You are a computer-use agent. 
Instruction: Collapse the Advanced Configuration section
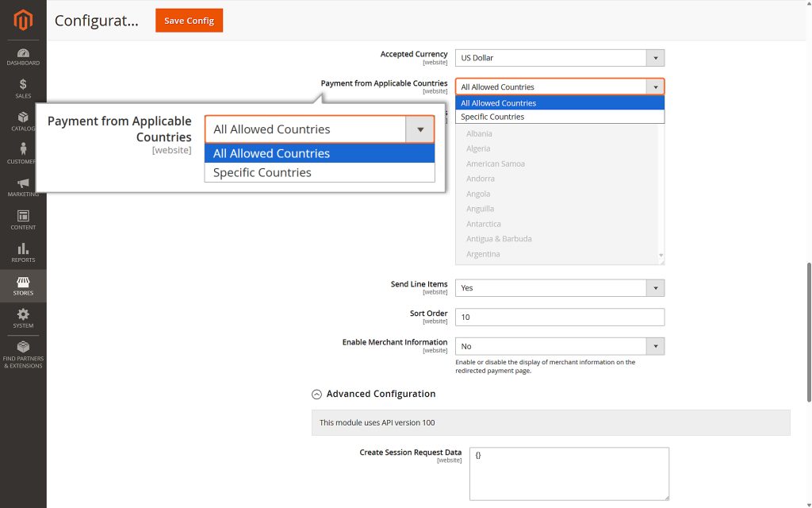coord(316,394)
